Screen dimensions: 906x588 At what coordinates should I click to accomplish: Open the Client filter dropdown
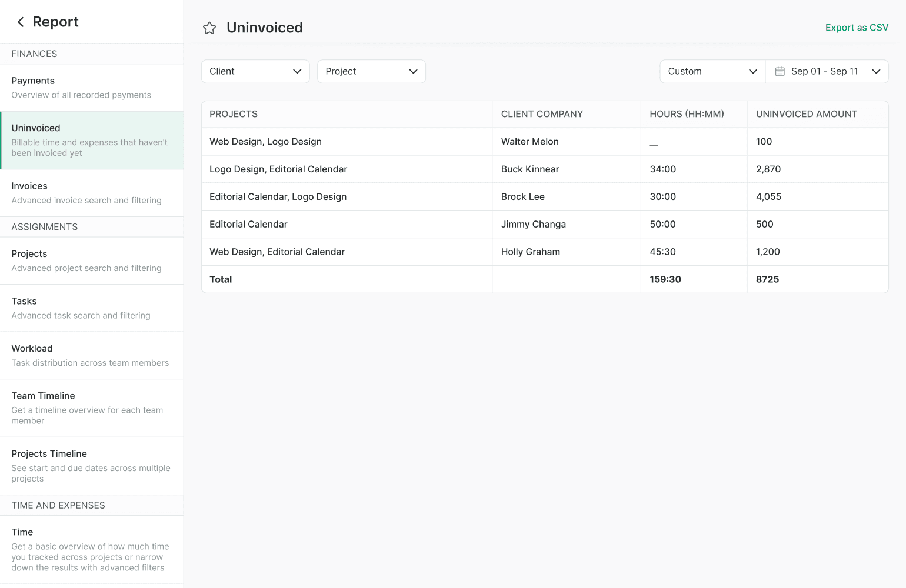(x=255, y=71)
